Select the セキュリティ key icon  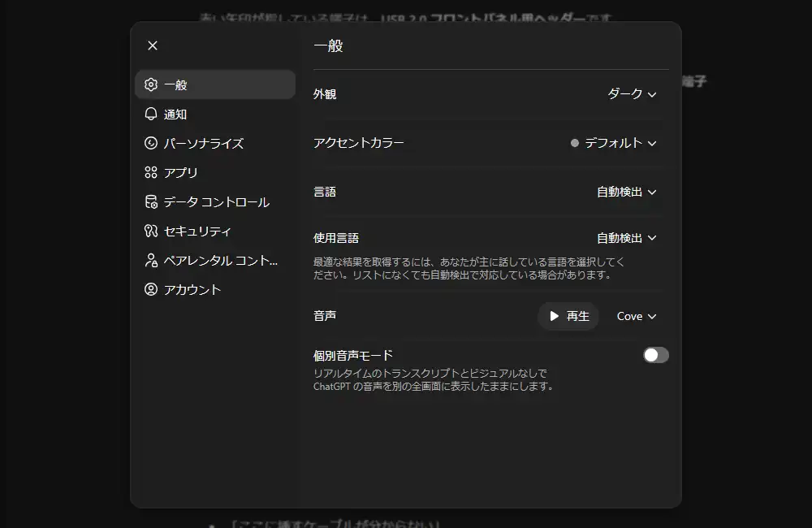150,231
